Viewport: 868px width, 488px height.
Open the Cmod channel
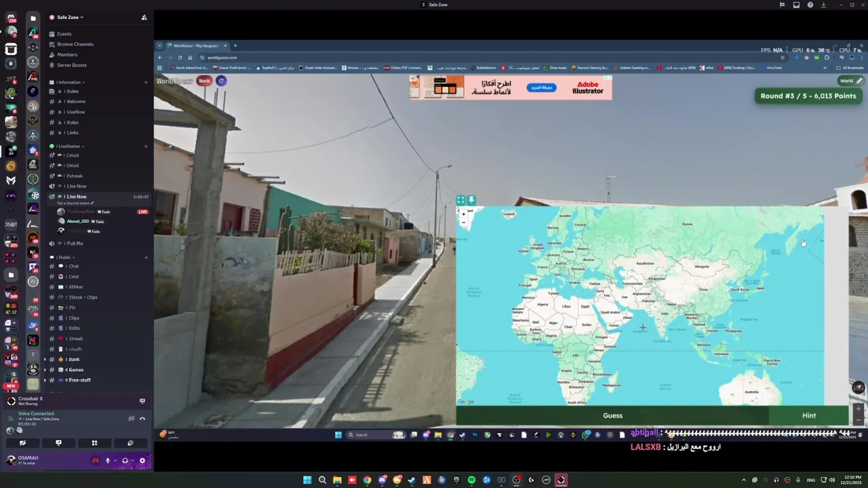(72, 155)
